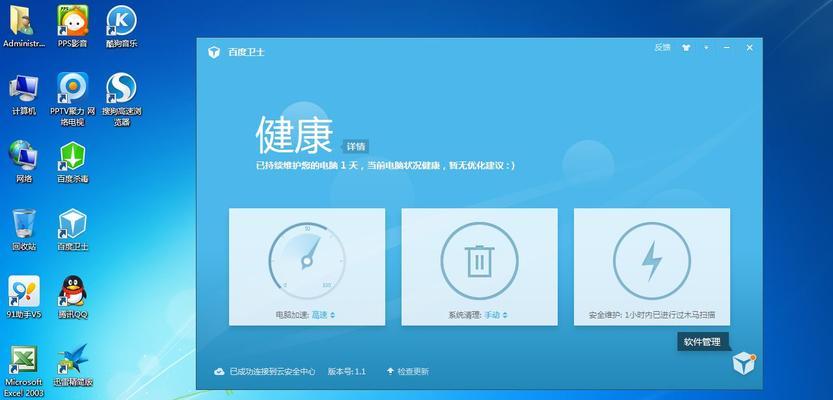833x400 pixels.
Task: Open the 详情 details tag
Action: pyautogui.click(x=355, y=147)
